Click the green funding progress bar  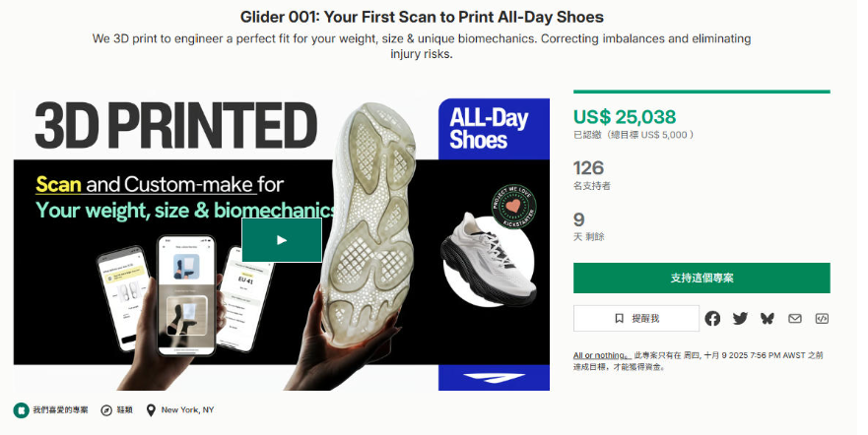pyautogui.click(x=701, y=92)
